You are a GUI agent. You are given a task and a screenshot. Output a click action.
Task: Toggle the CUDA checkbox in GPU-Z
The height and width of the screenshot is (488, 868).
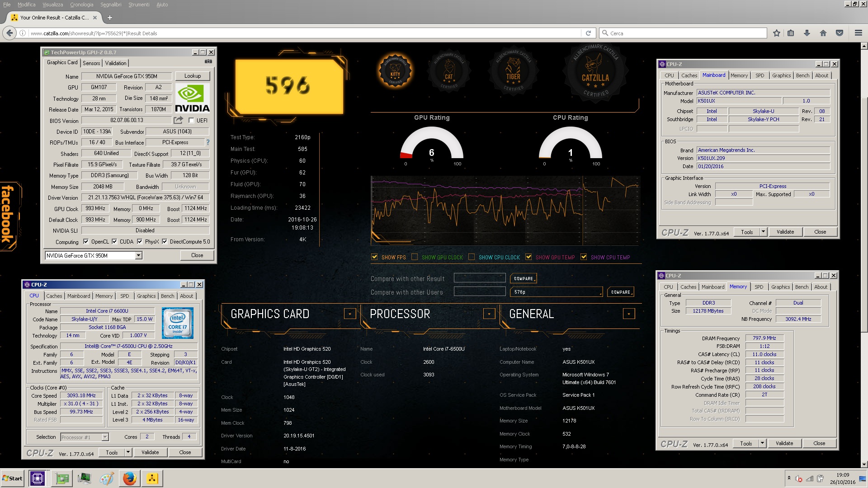tap(114, 241)
